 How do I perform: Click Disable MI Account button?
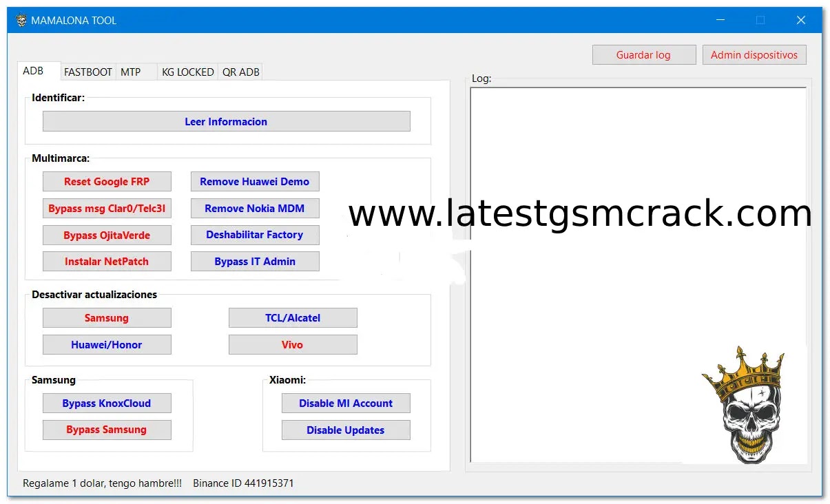pos(346,403)
